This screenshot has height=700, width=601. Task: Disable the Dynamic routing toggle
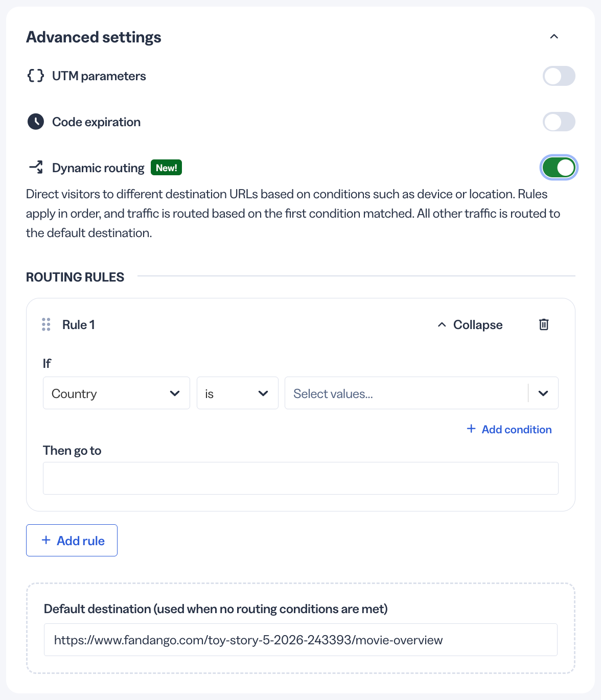pos(559,168)
